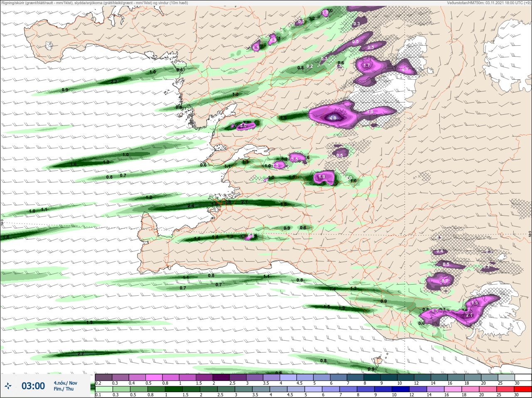Select the dark purple 0.2 swatch in upper legend
Image resolution: width=532 pixels, height=398 pixels.
pos(103,377)
